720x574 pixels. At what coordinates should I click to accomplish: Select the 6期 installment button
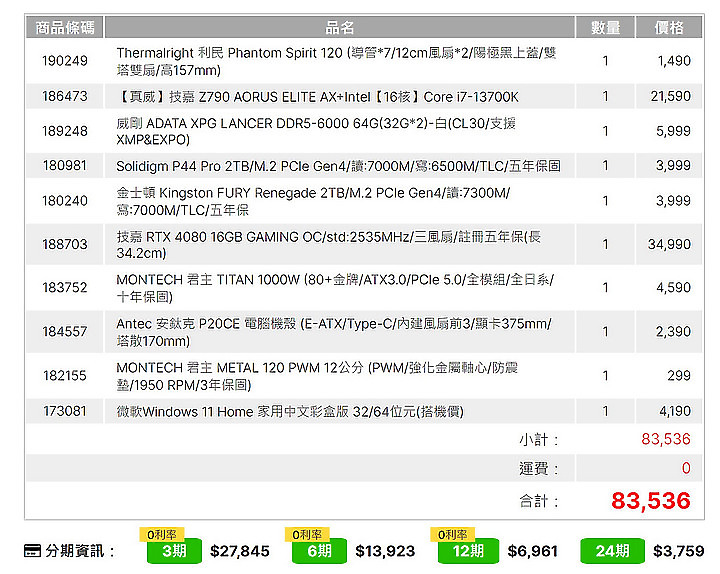point(319,551)
